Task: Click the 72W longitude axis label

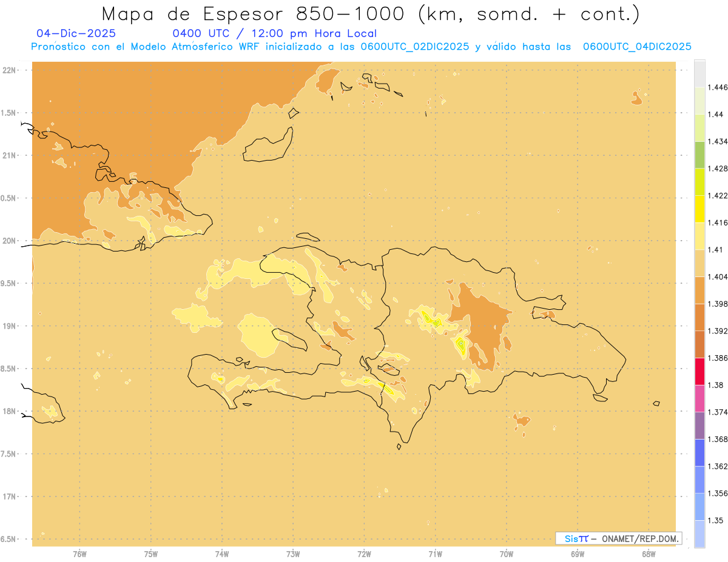Action: click(364, 554)
